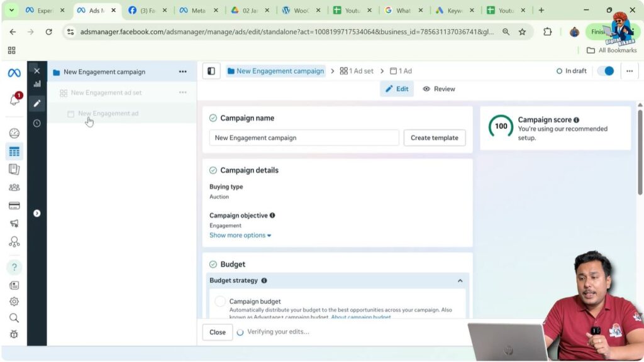Click the Close button at the bottom

217,332
